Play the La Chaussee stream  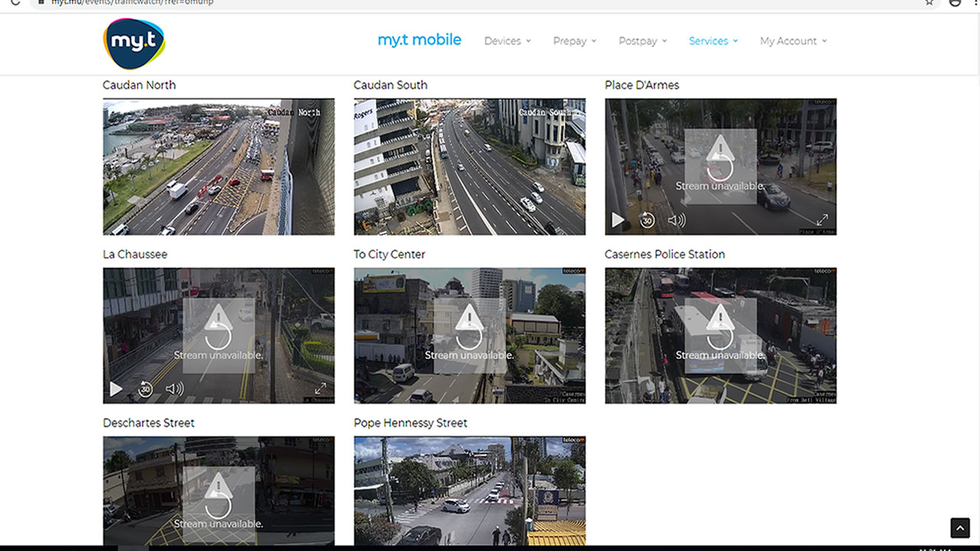(x=116, y=389)
